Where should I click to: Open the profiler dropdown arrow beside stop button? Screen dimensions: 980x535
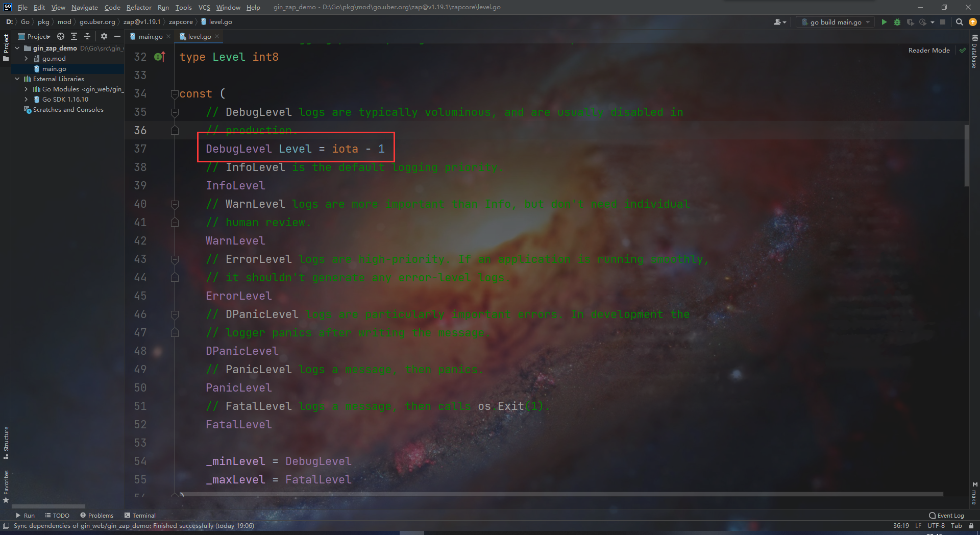tap(933, 22)
